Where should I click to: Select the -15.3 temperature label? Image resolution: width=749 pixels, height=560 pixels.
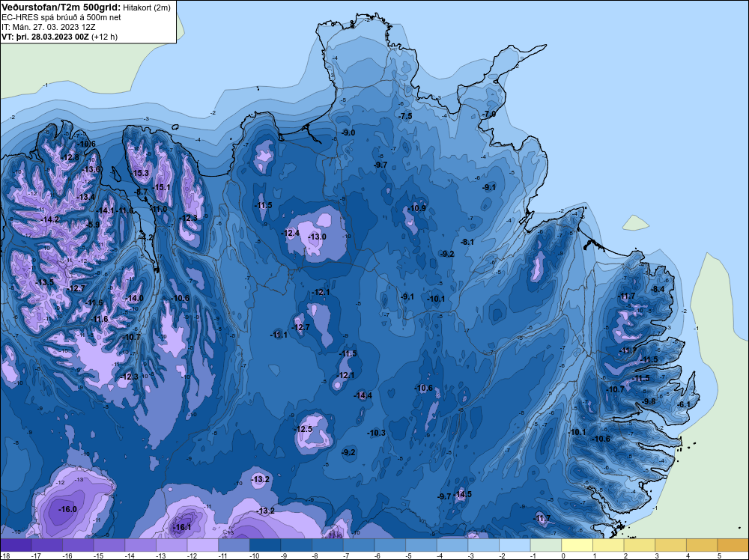point(141,173)
